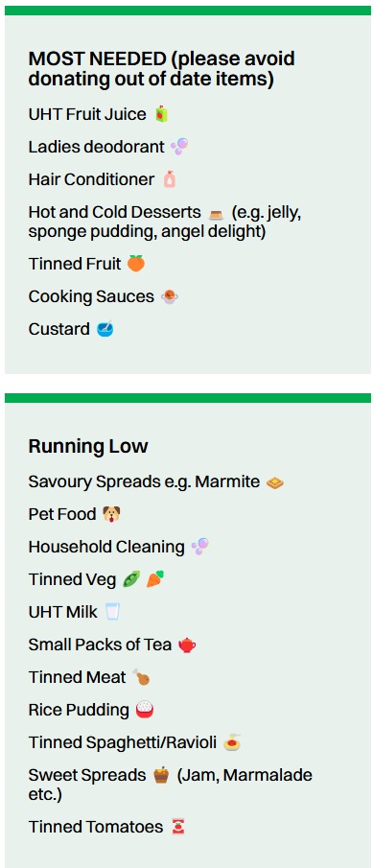Click the bubbles emoji next to Ladies deodorant
Image resolution: width=373 pixels, height=868 pixels.
click(179, 147)
